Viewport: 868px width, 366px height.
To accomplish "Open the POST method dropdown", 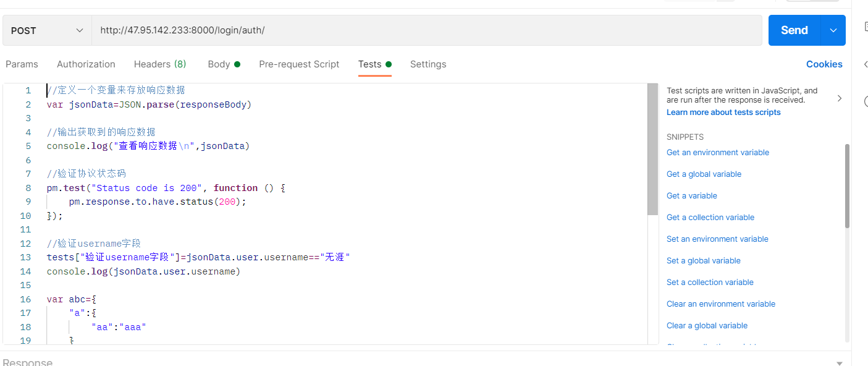I will 47,30.
